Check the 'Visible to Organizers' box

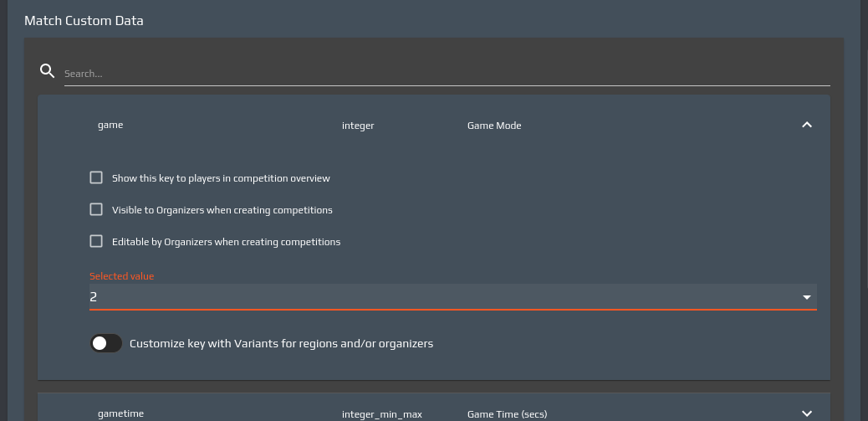pyautogui.click(x=96, y=210)
